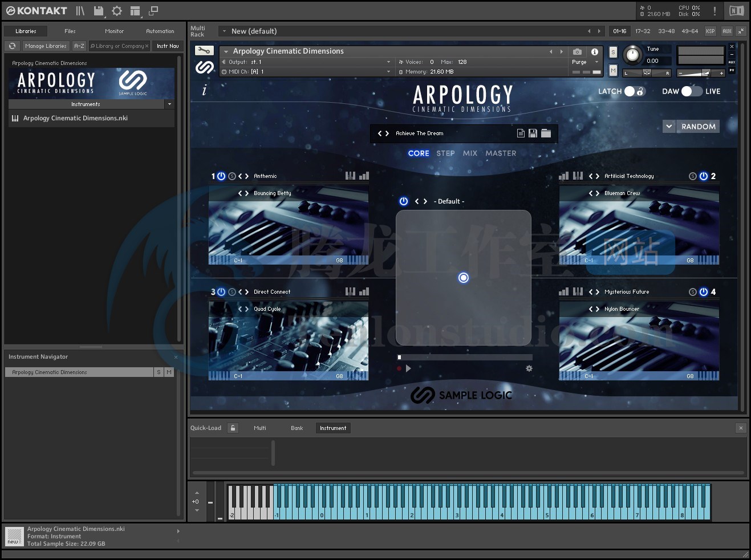This screenshot has height=560, width=751.
Task: Click the RANDOM button
Action: 699,127
